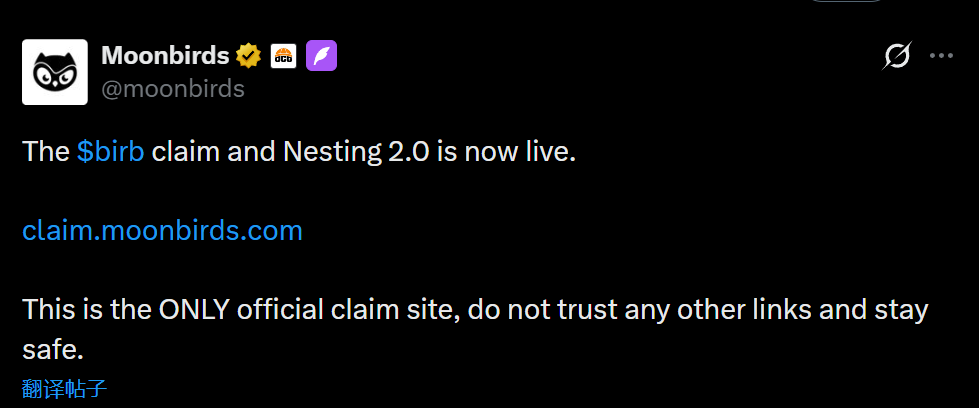The image size is (979, 408).
Task: Expand the three-dot more options menu
Action: pos(941,57)
